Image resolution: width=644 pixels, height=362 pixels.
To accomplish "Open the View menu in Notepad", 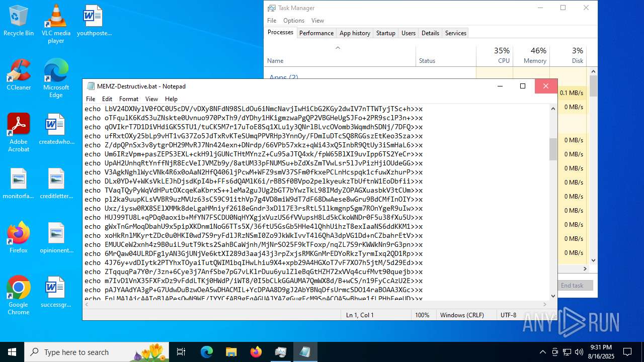I will 151,99.
